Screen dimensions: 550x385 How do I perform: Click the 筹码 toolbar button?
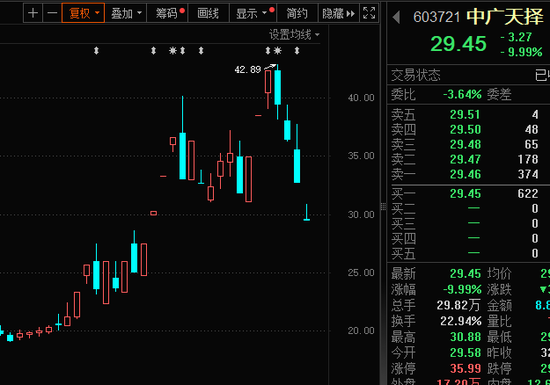167,13
